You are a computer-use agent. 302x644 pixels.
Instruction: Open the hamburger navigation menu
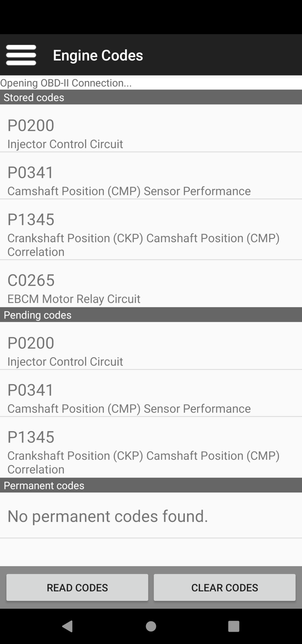point(21,55)
